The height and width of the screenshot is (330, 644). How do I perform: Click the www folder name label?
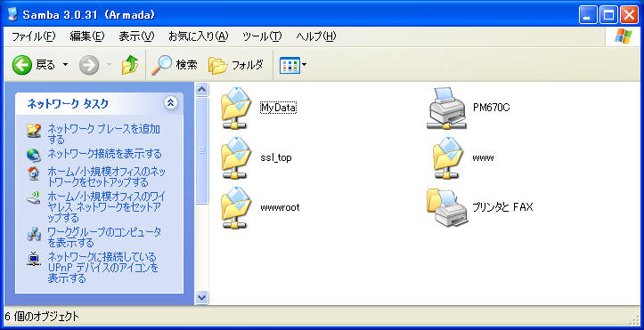(483, 157)
